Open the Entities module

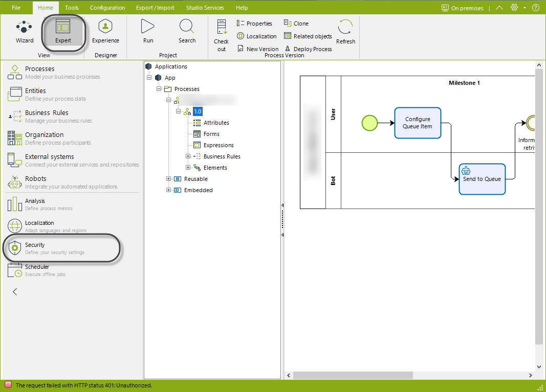coord(47,94)
